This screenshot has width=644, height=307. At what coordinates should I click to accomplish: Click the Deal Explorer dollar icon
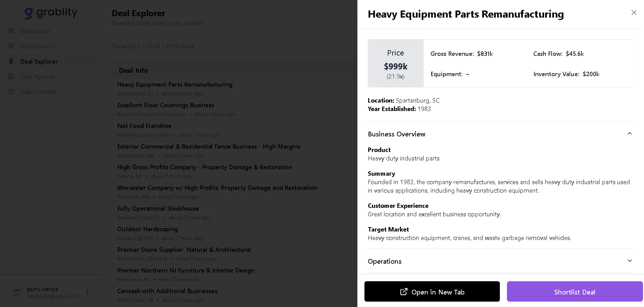[11, 61]
